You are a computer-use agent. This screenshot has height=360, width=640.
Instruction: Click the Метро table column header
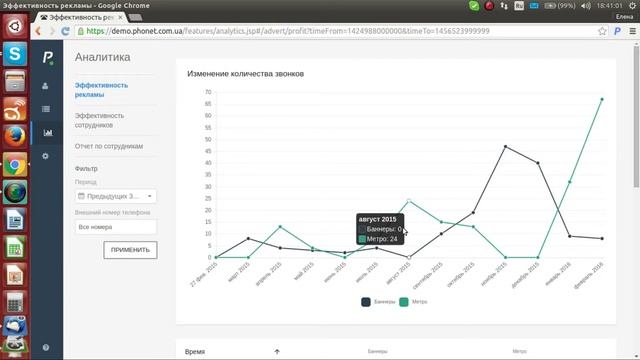pos(519,351)
